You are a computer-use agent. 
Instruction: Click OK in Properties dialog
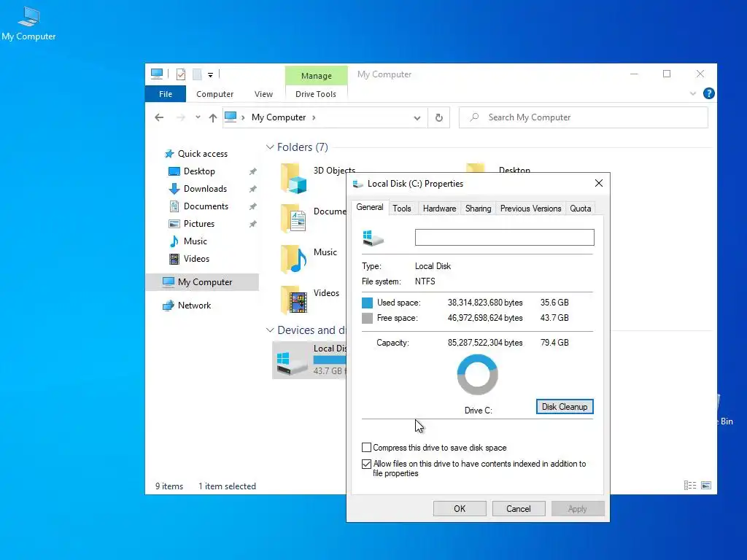click(460, 508)
